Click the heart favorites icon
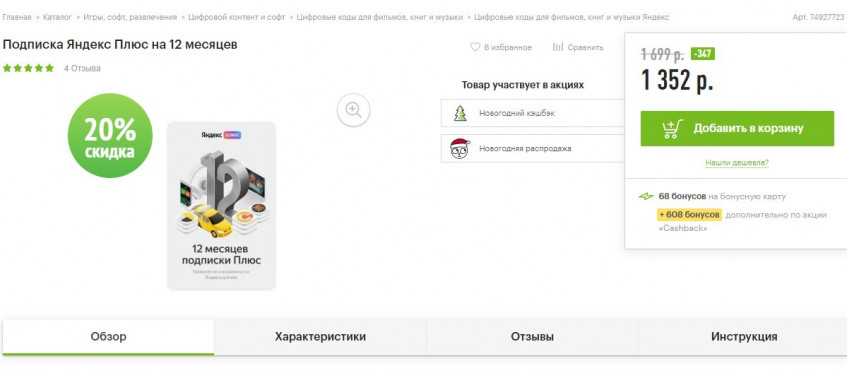This screenshot has width=847, height=373. tap(475, 47)
